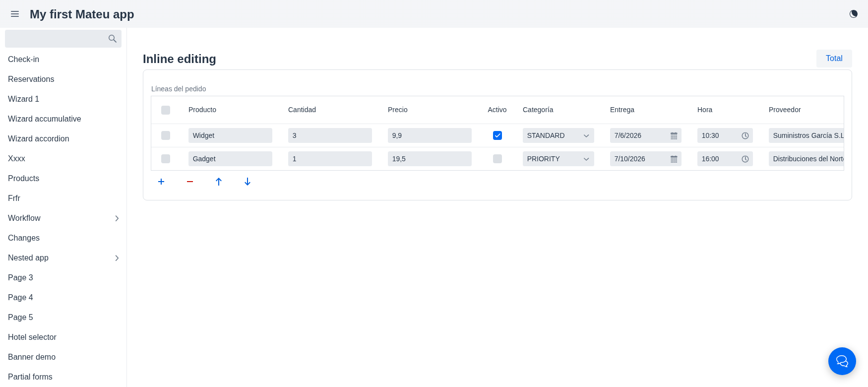This screenshot has width=868, height=387.
Task: Remove selected line with red minus icon
Action: click(190, 182)
